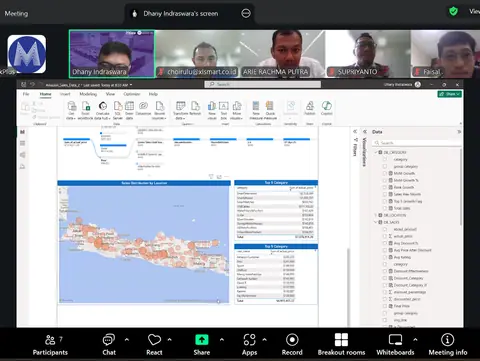Switch to Report view in left sidebar
The image size is (480, 361).
[22, 132]
